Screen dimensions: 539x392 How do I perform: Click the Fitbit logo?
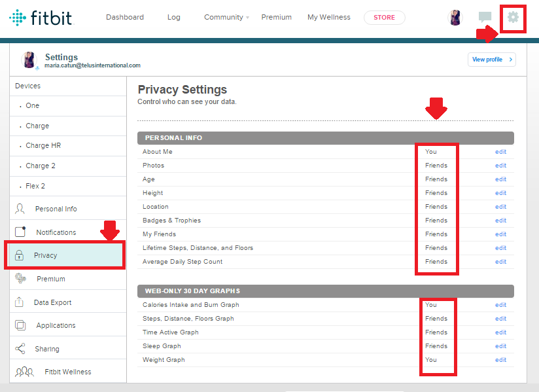(x=41, y=18)
